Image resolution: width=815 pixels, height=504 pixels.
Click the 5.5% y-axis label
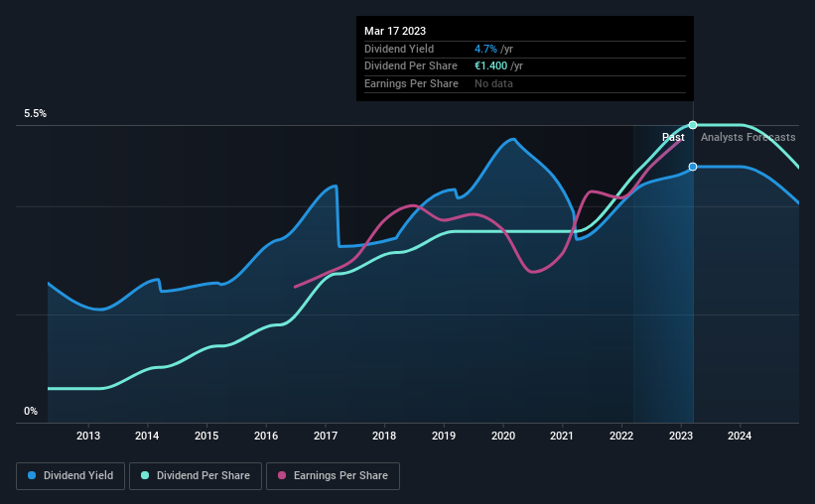pyautogui.click(x=35, y=114)
